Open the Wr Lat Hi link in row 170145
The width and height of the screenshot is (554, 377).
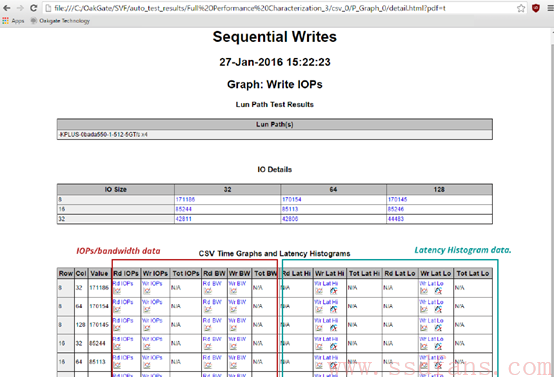pos(326,320)
